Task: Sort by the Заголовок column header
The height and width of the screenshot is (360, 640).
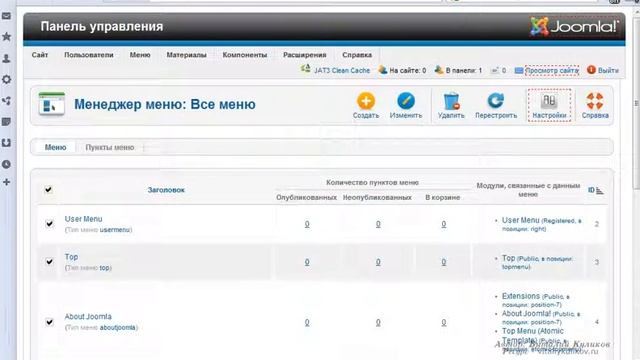Action: 166,190
